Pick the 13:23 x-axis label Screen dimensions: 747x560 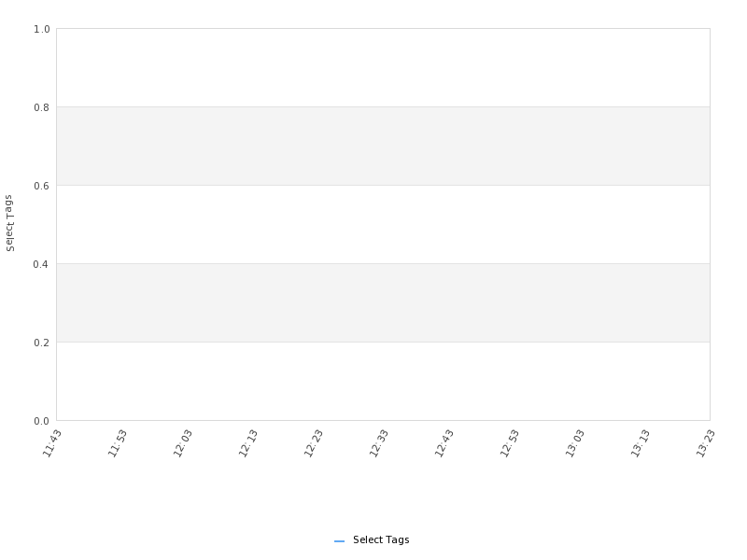(x=706, y=442)
